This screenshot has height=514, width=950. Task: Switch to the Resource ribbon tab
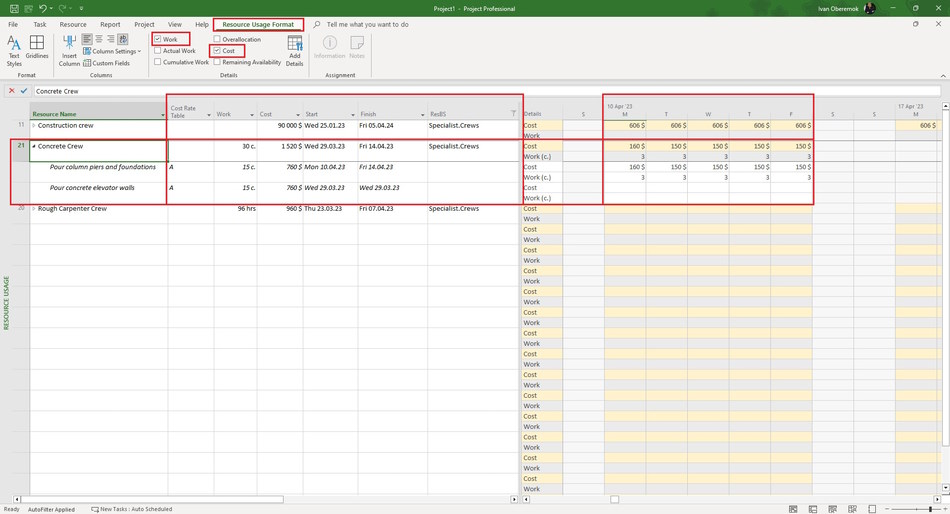pos(73,24)
